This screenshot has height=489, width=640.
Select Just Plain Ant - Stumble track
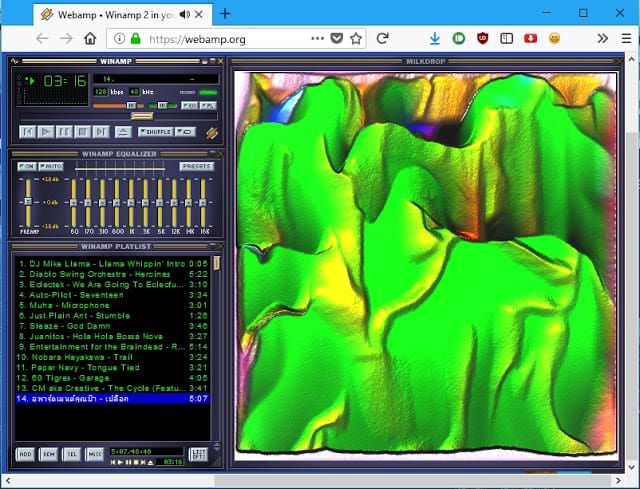113,316
